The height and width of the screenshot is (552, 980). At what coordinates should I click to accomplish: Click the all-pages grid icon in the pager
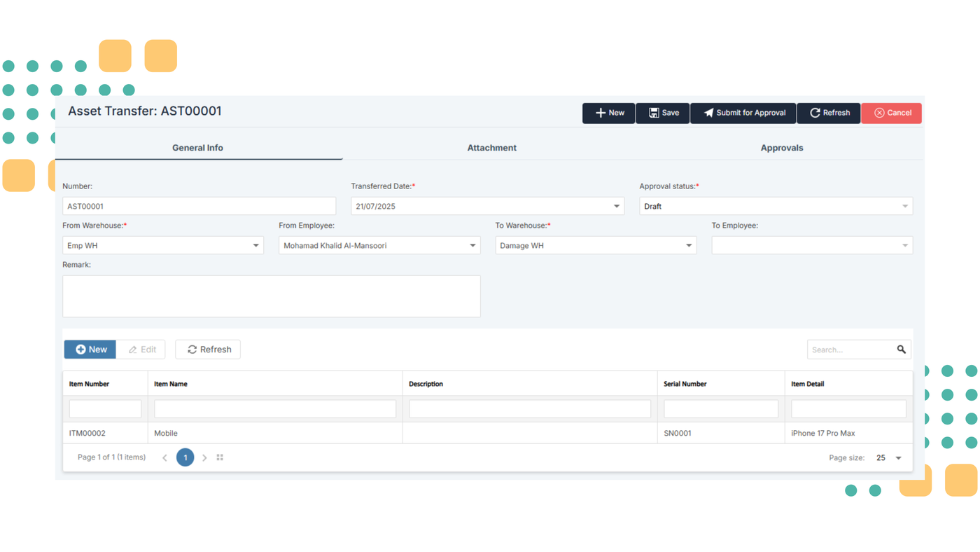pos(218,457)
